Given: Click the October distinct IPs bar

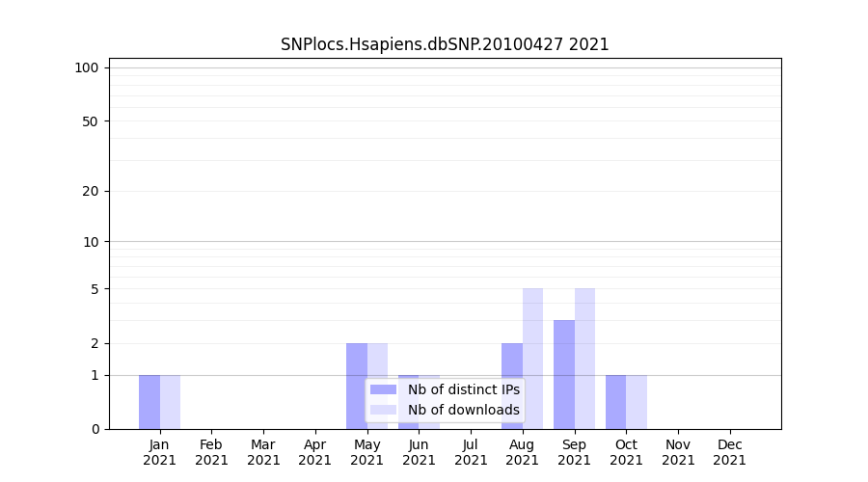Looking at the screenshot, I should pyautogui.click(x=616, y=402).
